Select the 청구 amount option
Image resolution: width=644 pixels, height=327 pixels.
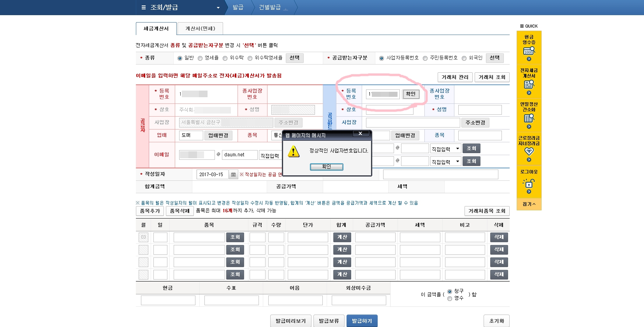click(x=450, y=292)
